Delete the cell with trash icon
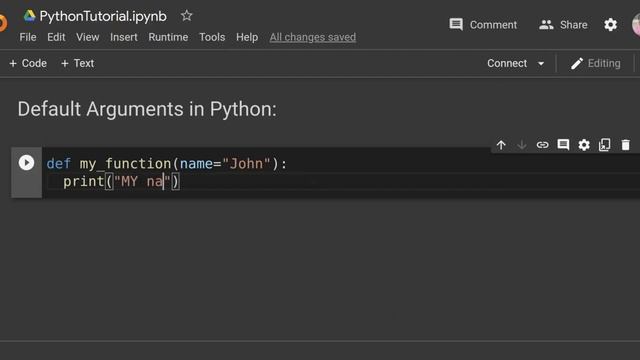The image size is (640, 360). click(x=625, y=145)
